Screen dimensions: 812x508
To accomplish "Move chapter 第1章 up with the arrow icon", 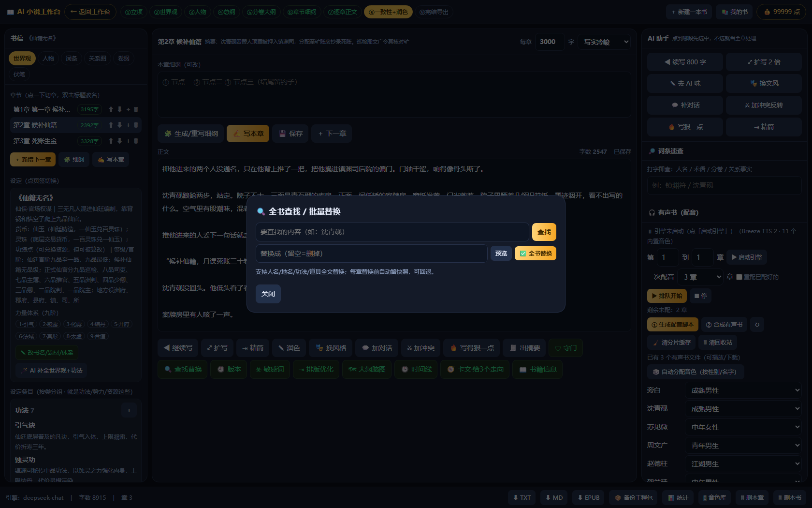I will click(x=111, y=109).
